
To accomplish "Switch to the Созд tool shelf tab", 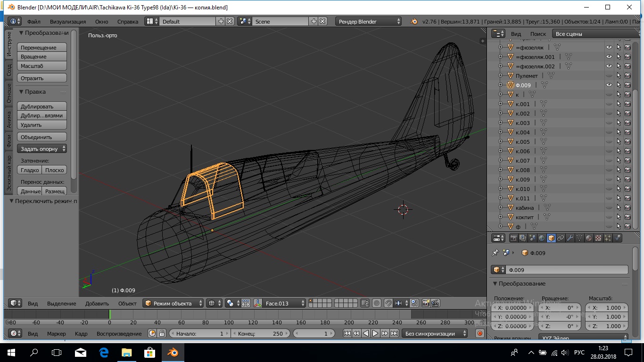I will coord(9,70).
